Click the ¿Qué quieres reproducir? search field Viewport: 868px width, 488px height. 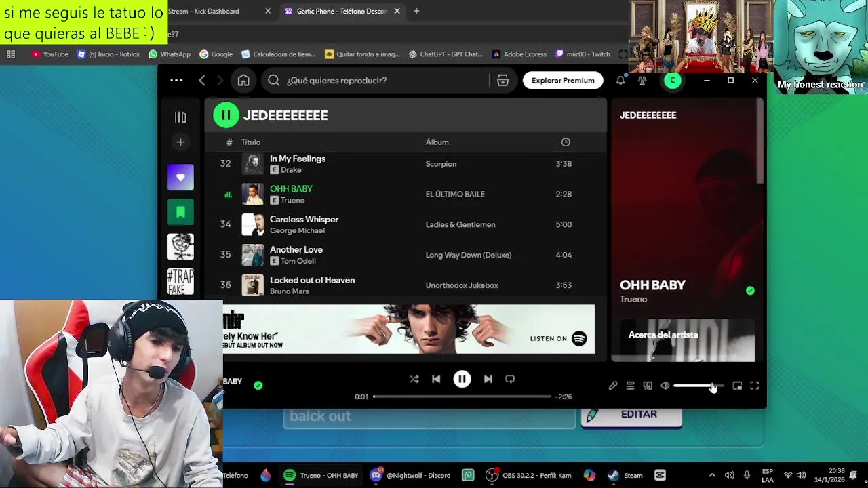point(376,80)
